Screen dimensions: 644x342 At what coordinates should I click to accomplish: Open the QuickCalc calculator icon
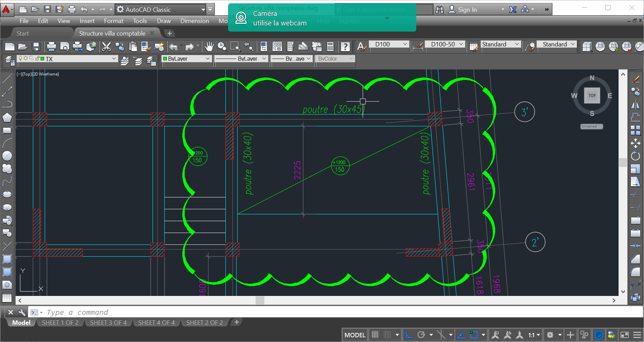330,46
